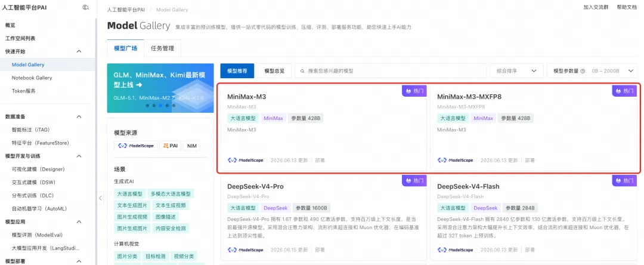Screen dimensions: 644x265
Task: Open 概览 in the sidebar
Action: coord(10,25)
